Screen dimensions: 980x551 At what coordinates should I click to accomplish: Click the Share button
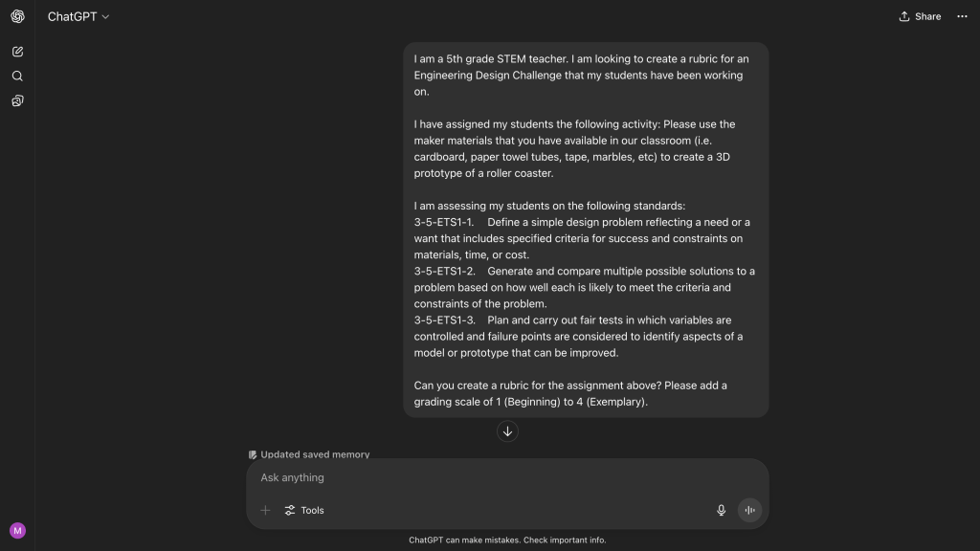[920, 16]
